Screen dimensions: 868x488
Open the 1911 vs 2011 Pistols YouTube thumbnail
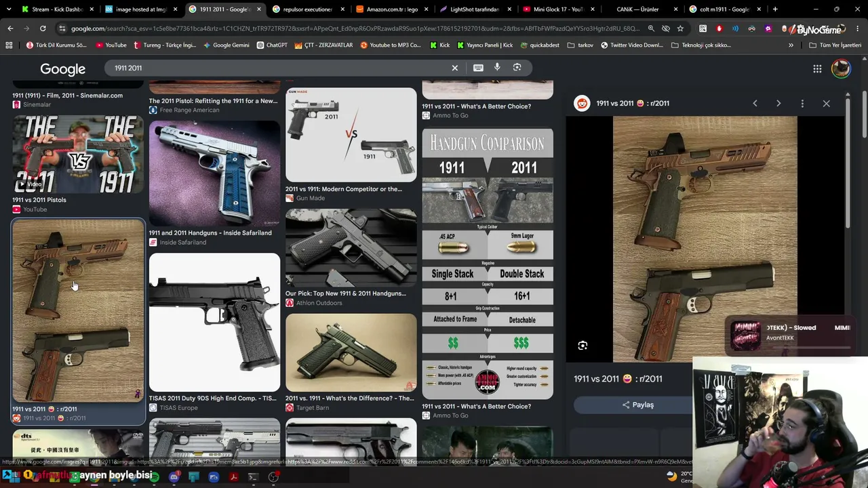point(78,154)
